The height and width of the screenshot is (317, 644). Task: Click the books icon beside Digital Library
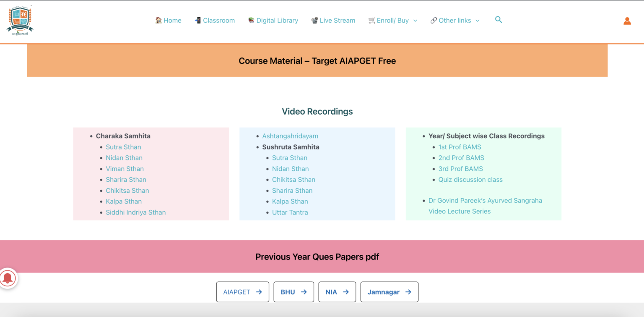pyautogui.click(x=251, y=20)
